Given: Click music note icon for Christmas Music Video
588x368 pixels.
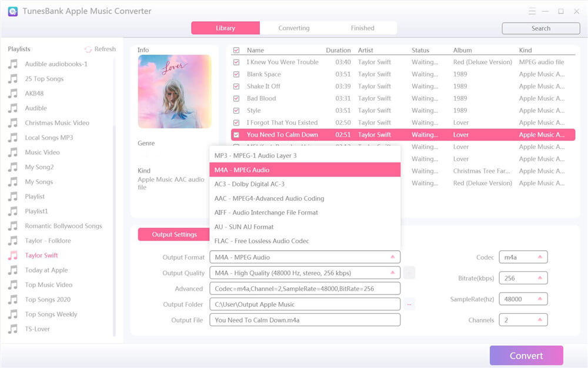Looking at the screenshot, I should click(x=13, y=123).
